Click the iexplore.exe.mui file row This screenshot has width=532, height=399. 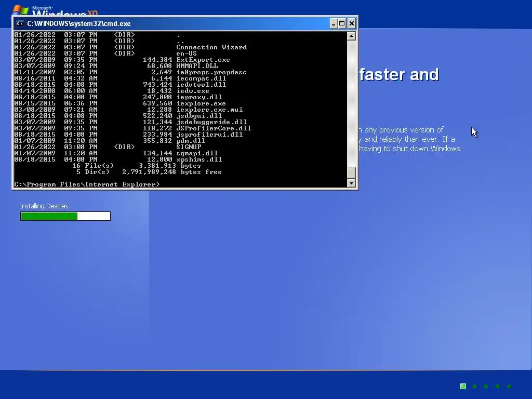click(x=129, y=110)
